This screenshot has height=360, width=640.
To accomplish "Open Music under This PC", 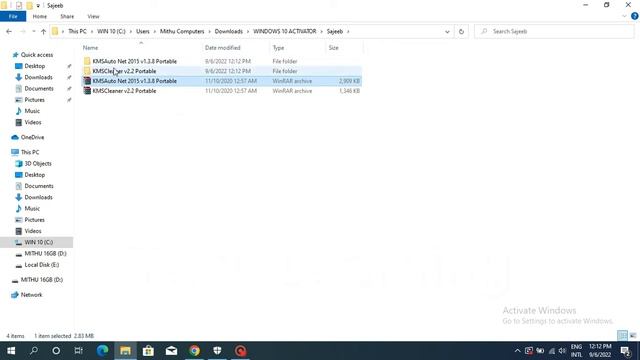I will [x=32, y=209].
